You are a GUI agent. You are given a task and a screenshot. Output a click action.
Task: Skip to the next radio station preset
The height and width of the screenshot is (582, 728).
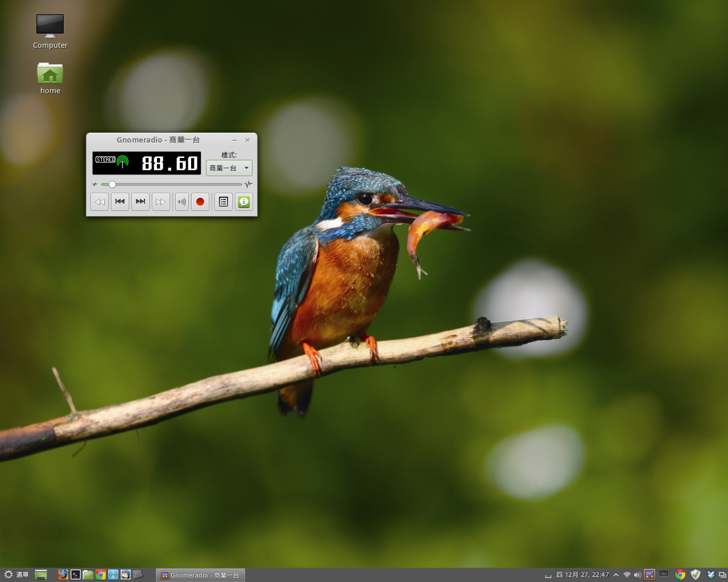click(140, 202)
